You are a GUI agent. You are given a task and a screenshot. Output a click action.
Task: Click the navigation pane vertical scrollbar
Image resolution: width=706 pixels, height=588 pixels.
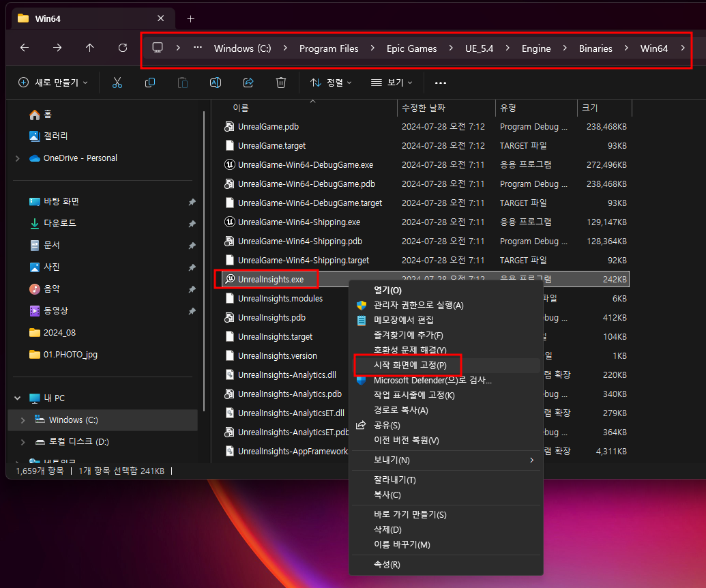(x=204, y=261)
